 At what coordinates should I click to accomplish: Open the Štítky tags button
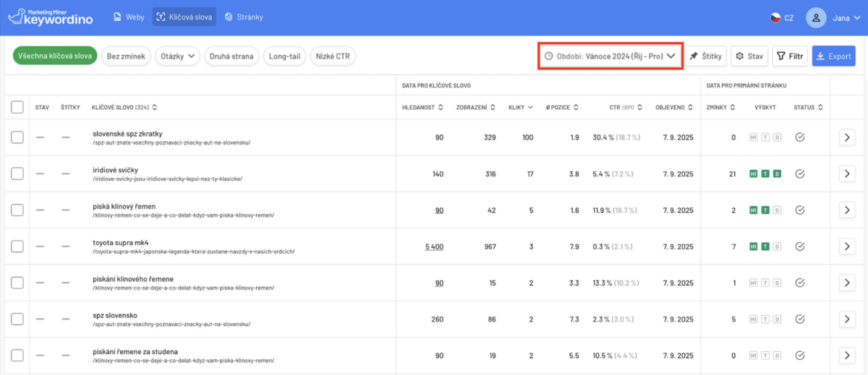705,56
